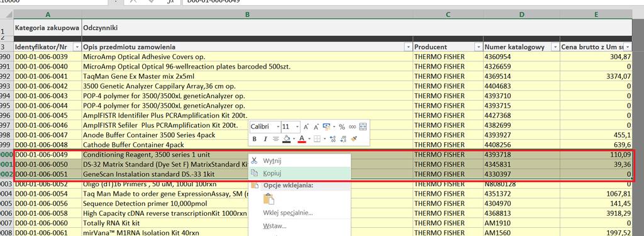Choose Wstaw... from the context menu
The image size is (644, 236).
pos(299,226)
